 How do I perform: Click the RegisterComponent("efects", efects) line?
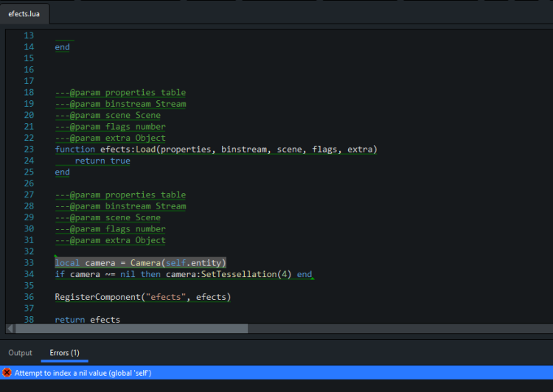(x=142, y=297)
